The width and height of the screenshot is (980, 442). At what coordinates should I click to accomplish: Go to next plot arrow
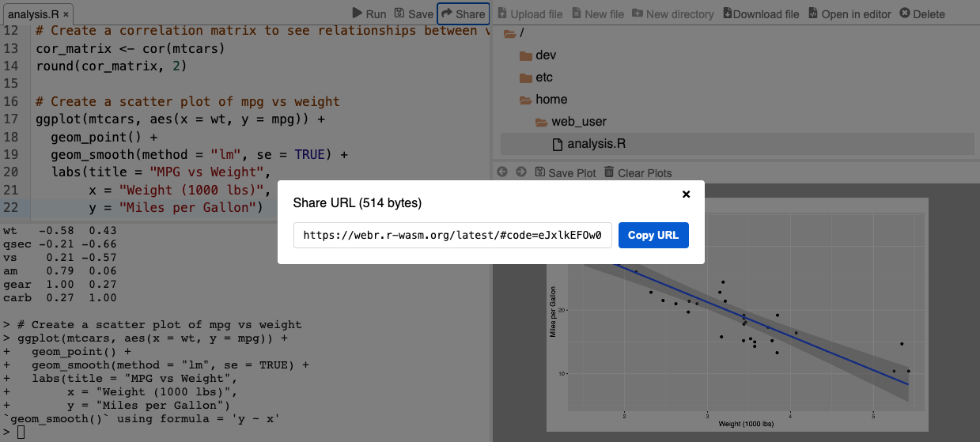click(520, 172)
